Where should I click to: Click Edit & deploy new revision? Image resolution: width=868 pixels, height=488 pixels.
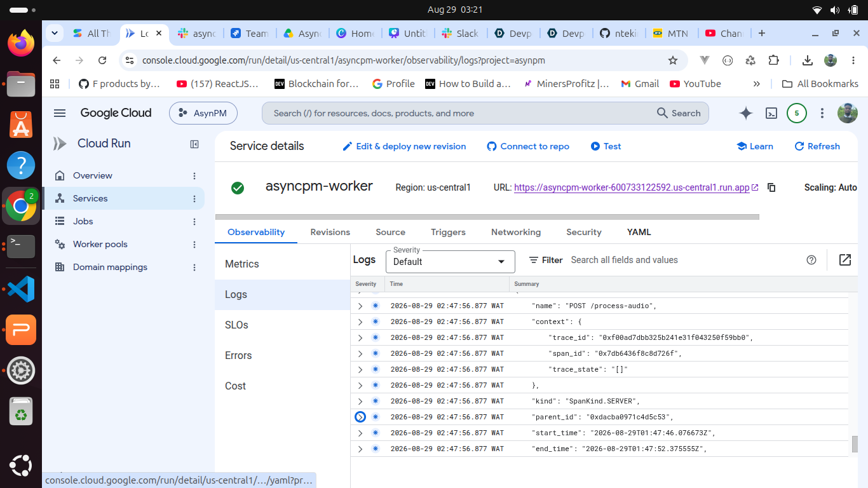pyautogui.click(x=404, y=146)
